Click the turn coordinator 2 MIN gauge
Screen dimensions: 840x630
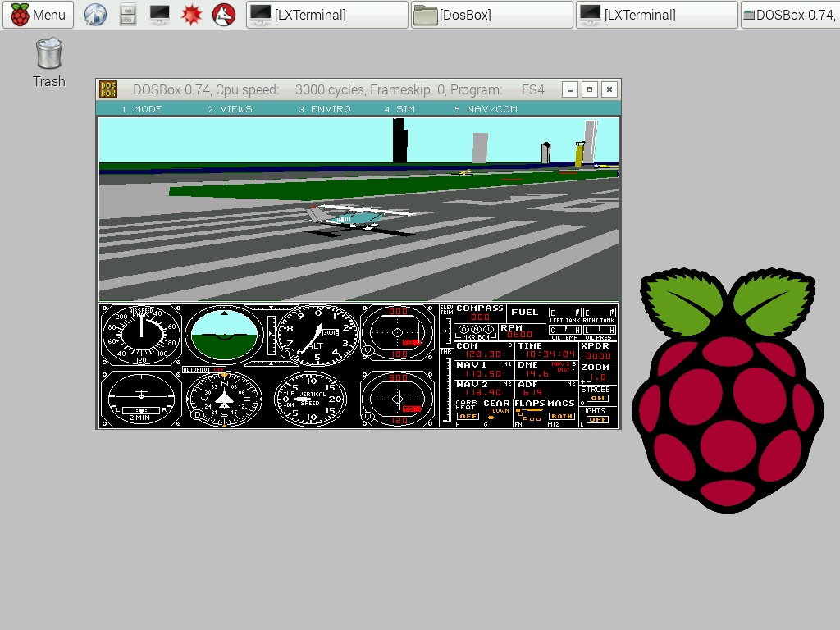click(141, 399)
